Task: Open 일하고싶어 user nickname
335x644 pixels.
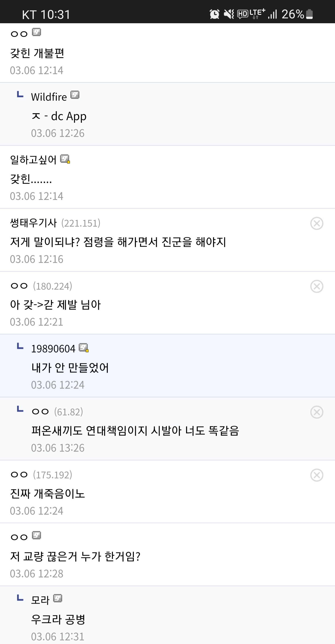Action: coord(33,160)
